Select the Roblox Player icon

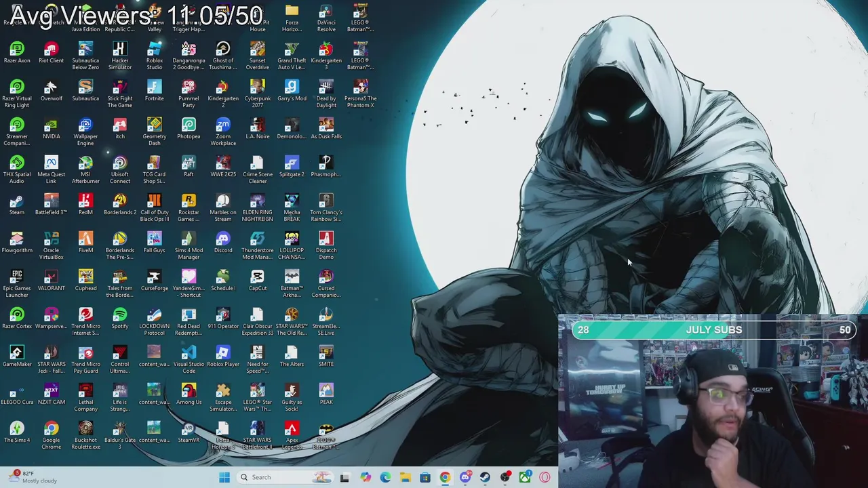click(x=223, y=357)
